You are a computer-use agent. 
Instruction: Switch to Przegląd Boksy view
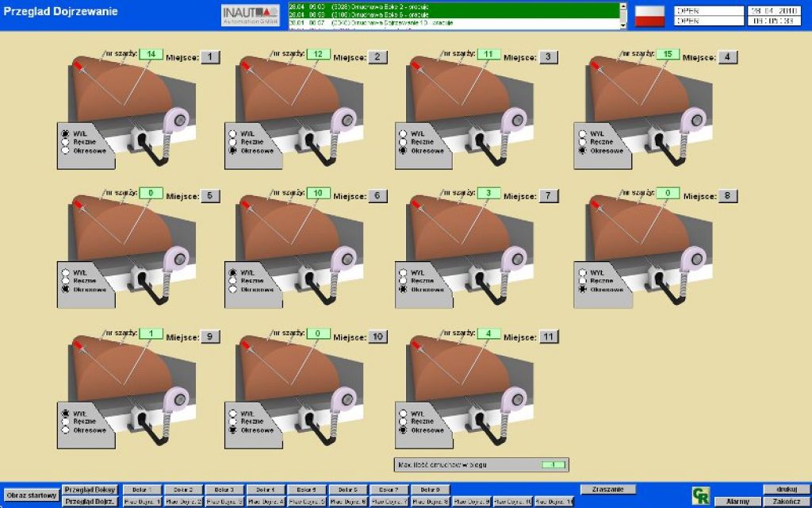90,490
